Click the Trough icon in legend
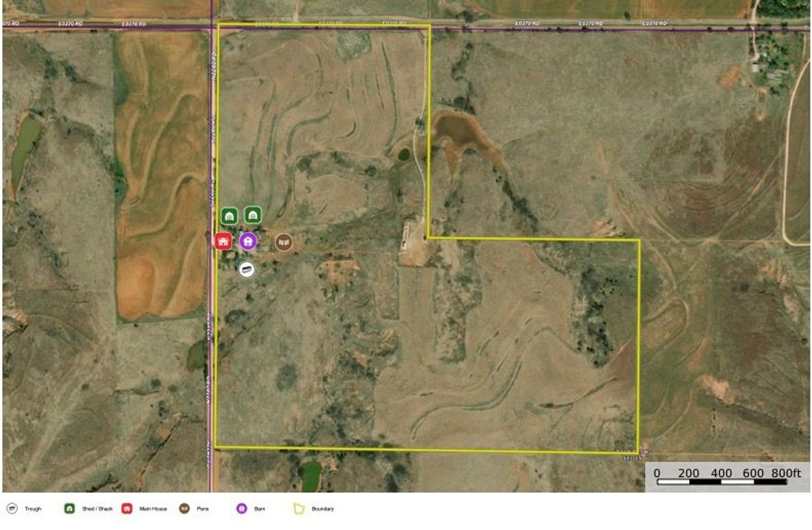812x530 pixels. click(12, 509)
